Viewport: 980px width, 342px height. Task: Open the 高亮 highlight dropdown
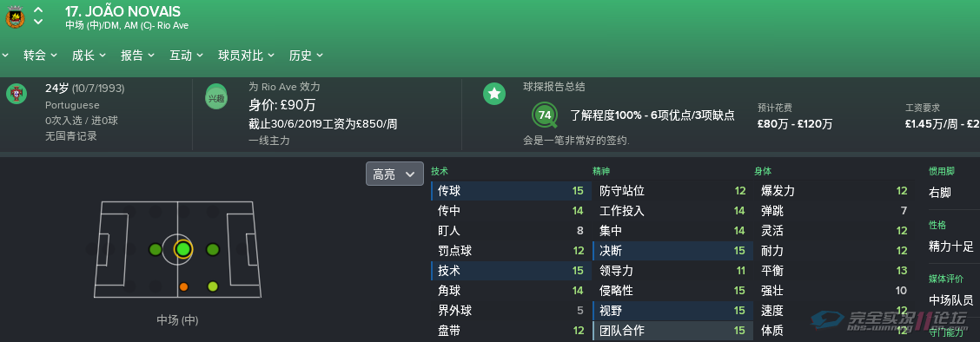(394, 174)
